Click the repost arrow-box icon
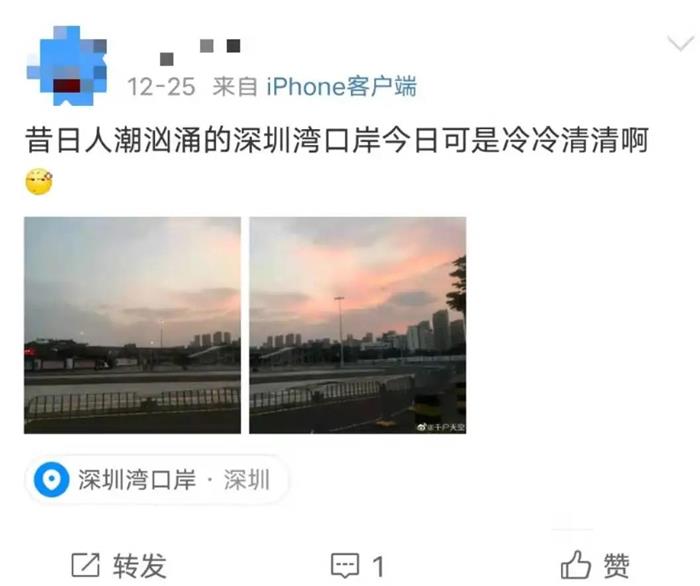Screen dimensions: 700x586 [x=85, y=565]
